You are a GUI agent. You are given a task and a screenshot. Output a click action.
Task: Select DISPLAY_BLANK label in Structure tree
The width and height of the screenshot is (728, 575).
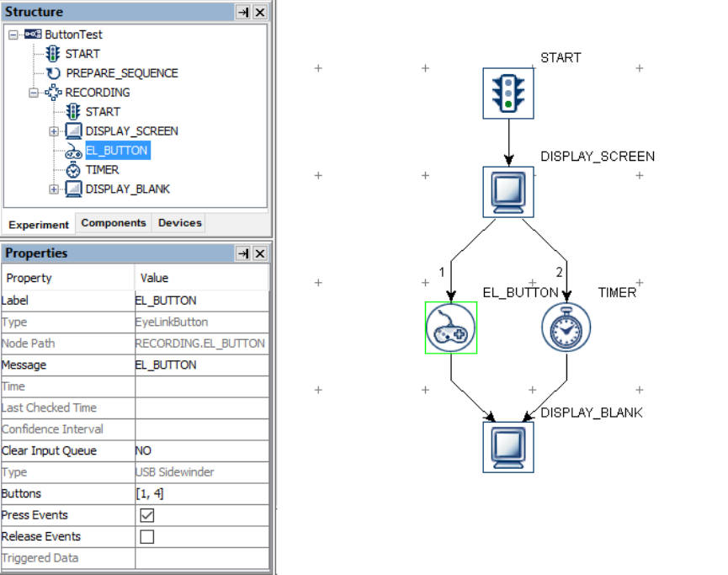(x=128, y=189)
